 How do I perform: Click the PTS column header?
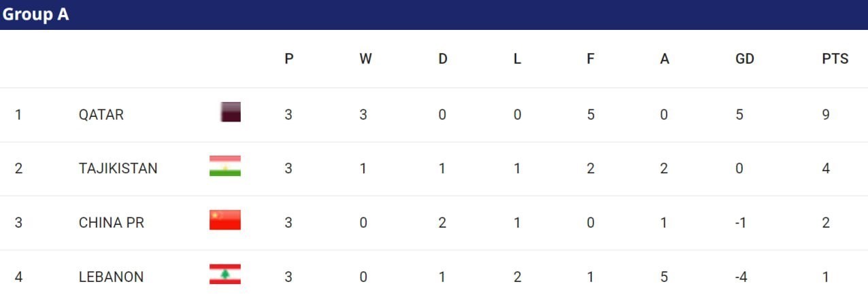tap(835, 59)
